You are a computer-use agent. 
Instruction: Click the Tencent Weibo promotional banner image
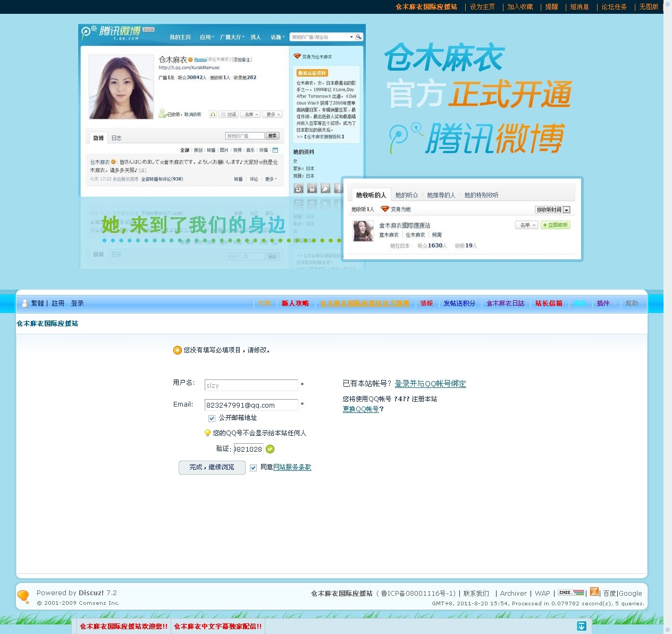(331, 146)
